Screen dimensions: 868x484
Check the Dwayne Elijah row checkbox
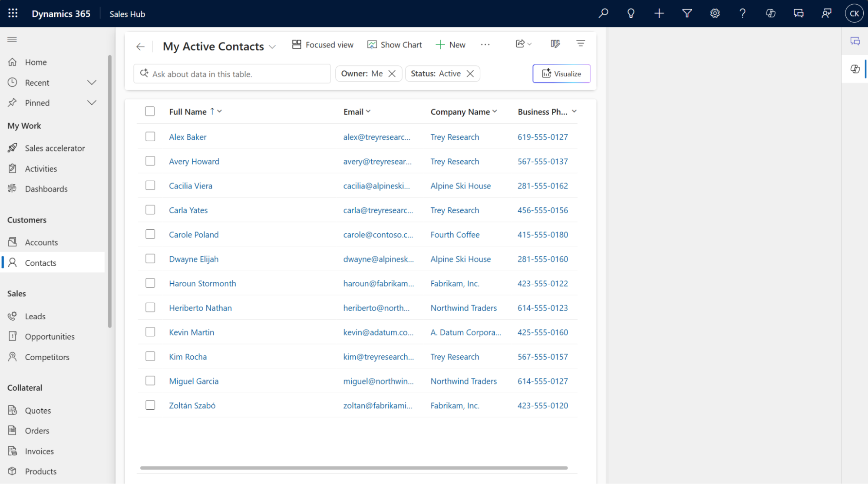click(x=150, y=259)
